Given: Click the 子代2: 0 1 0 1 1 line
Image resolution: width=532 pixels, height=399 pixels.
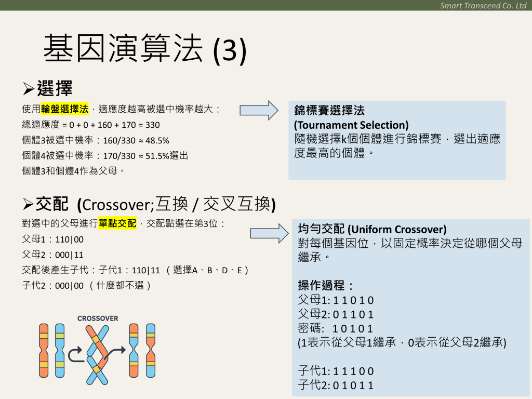Looking at the screenshot, I should click(336, 385).
